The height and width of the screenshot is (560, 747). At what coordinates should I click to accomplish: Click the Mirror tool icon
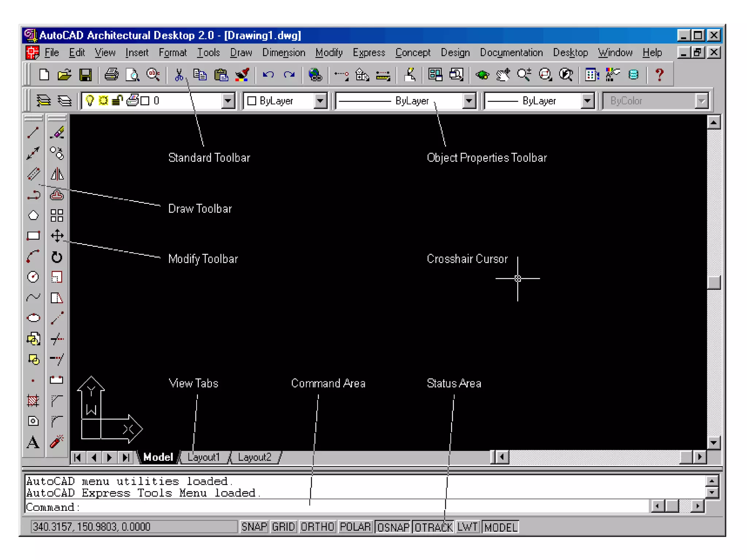pyautogui.click(x=57, y=174)
